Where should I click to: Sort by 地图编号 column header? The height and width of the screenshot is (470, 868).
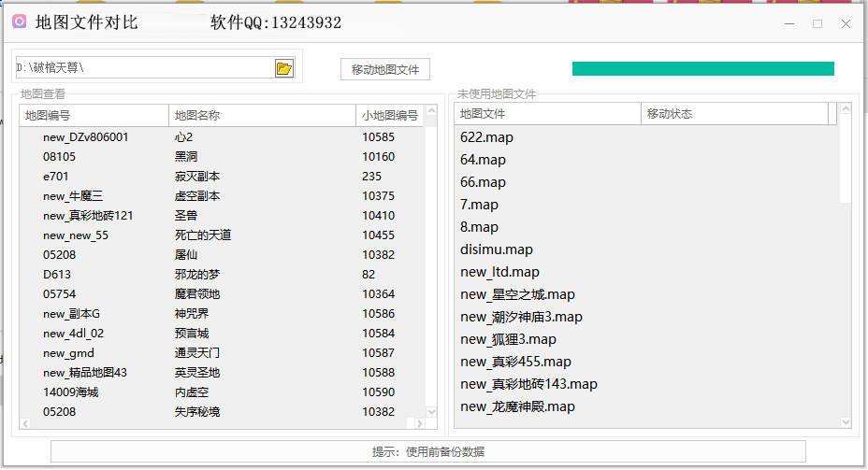pos(94,116)
